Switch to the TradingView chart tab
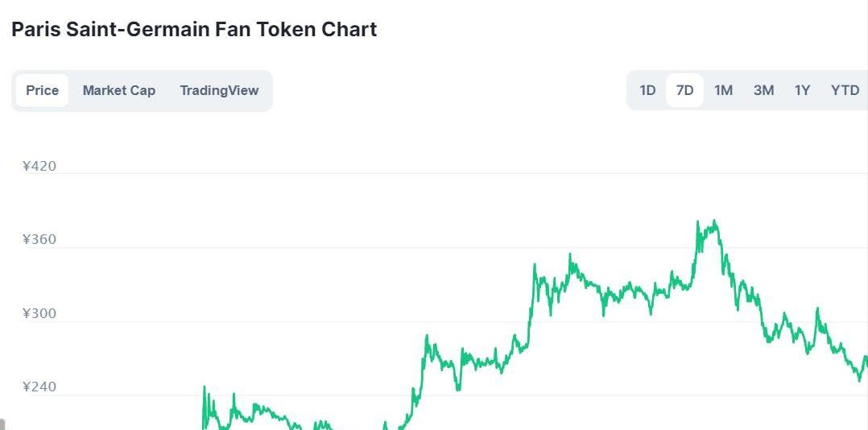868x430 pixels. click(219, 90)
